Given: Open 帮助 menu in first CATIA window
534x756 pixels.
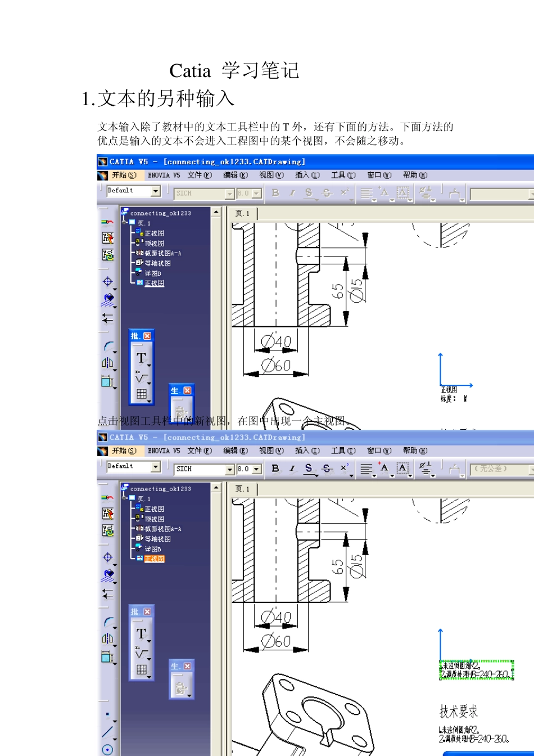Looking at the screenshot, I should pos(415,175).
